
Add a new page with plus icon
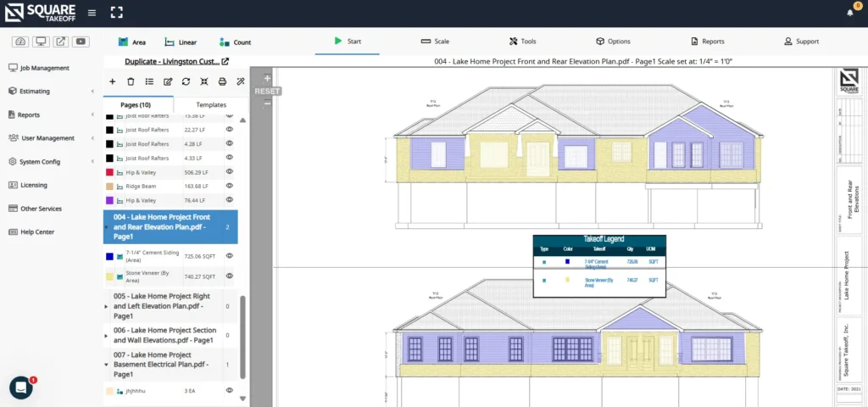[113, 81]
